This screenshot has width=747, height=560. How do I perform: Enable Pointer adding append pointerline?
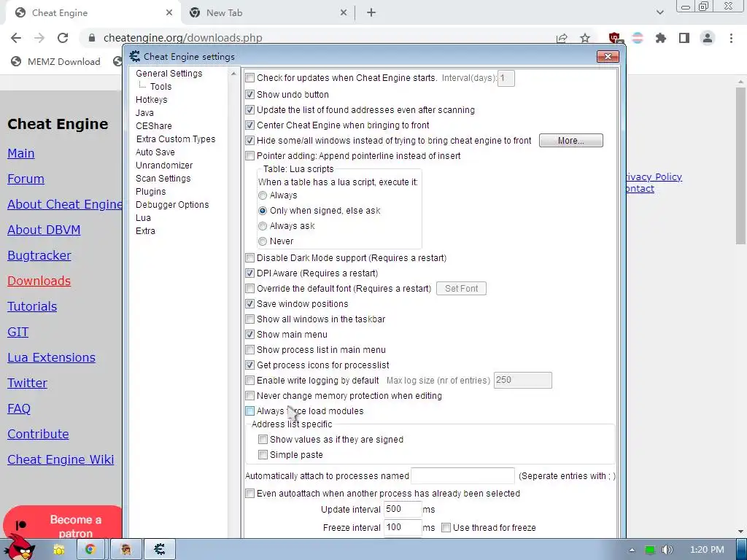click(x=249, y=156)
